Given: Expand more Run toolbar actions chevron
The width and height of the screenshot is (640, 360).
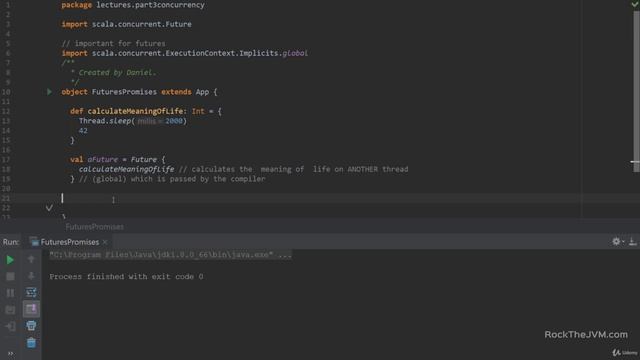Looking at the screenshot, I should pos(10,353).
